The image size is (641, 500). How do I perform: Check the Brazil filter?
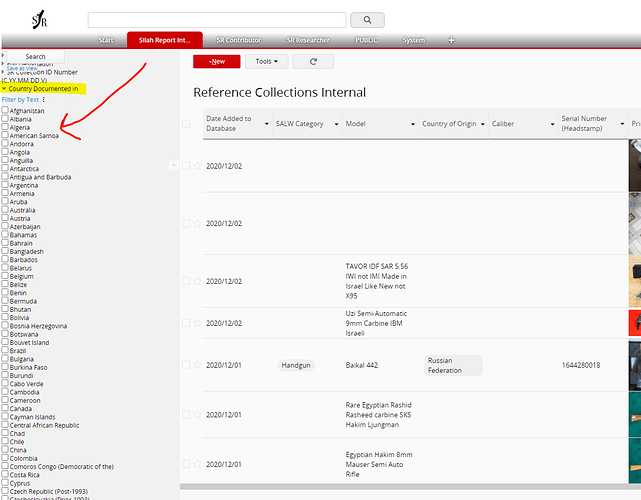(x=5, y=350)
